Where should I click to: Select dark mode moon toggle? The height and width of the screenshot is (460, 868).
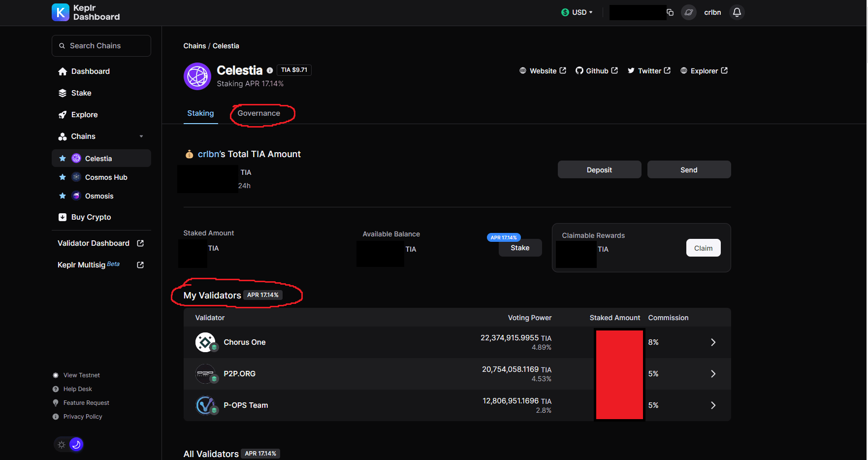pos(76,445)
